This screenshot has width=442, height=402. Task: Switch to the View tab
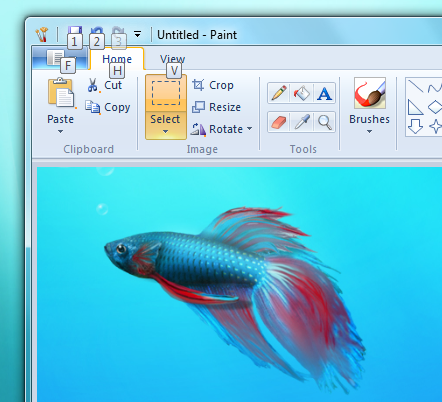point(172,59)
